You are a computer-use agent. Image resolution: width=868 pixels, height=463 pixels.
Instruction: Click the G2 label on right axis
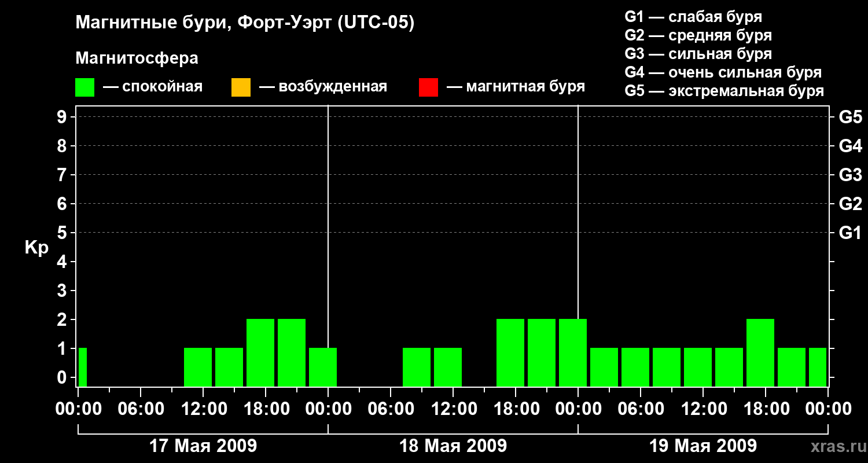click(851, 204)
